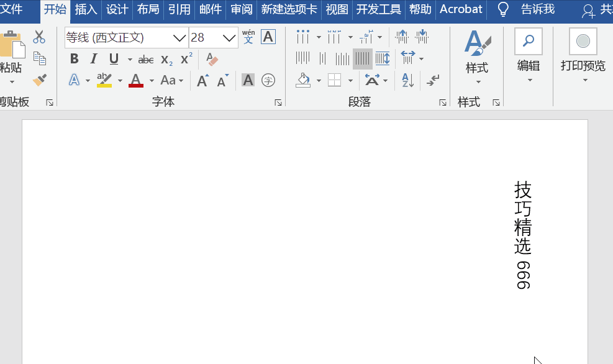Open the 编辑 editing menu button
The image size is (613, 364).
[529, 55]
